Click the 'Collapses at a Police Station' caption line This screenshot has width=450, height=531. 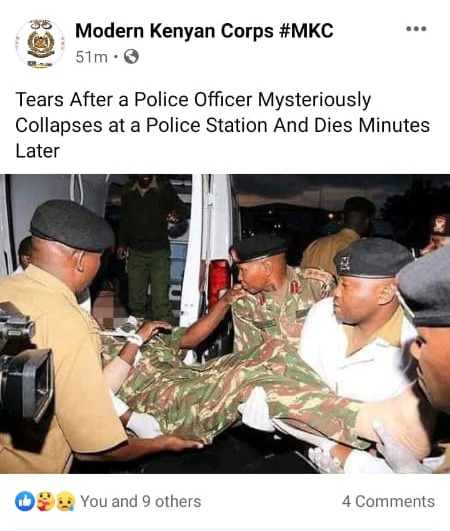coord(222,125)
